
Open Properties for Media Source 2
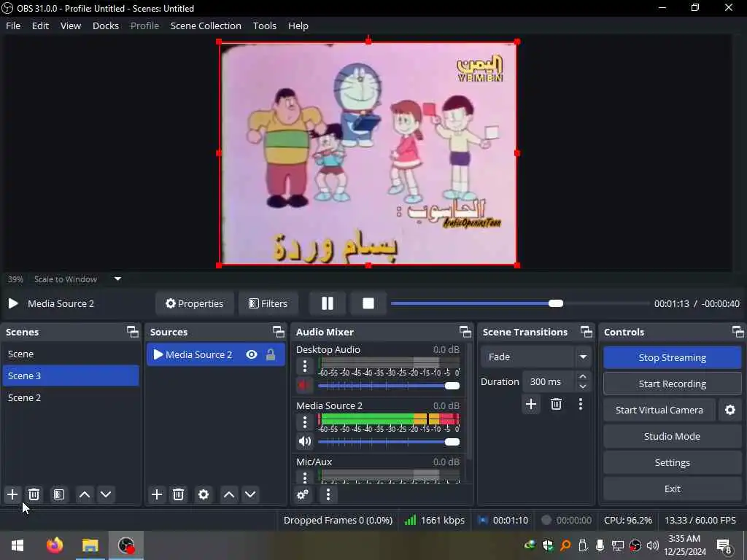194,303
